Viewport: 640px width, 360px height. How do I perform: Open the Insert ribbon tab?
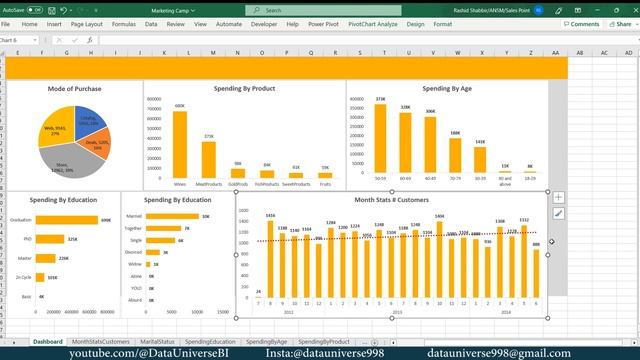pyautogui.click(x=54, y=24)
